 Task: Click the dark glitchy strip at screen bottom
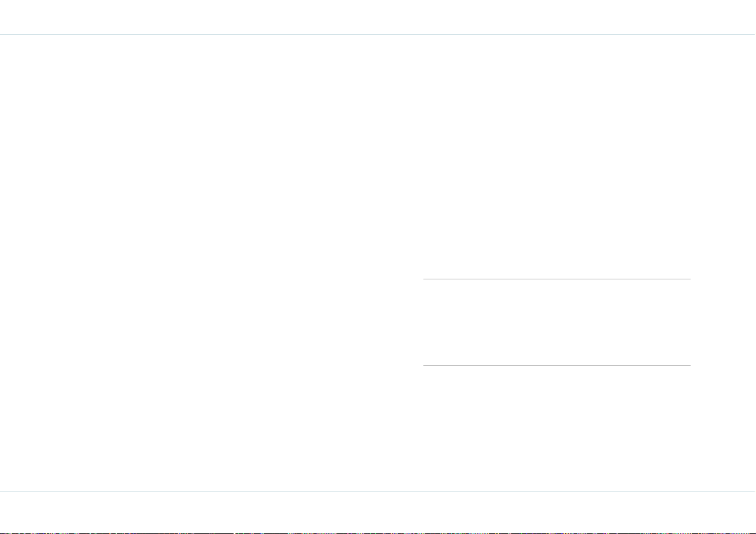coord(378,533)
